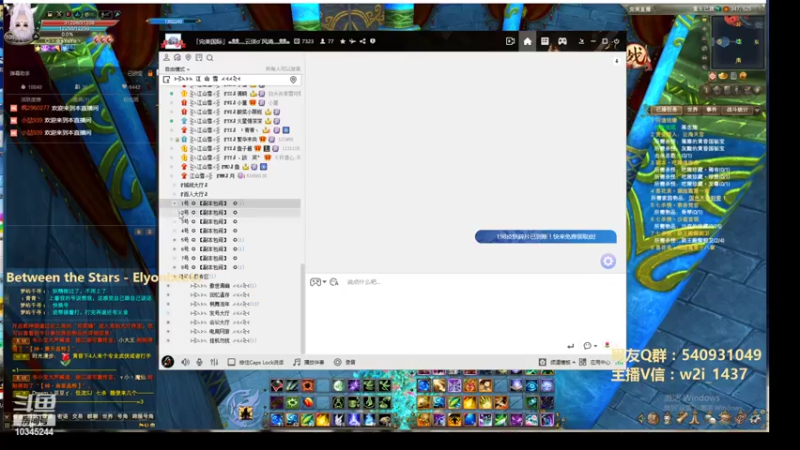Open the speaking mode dropdown
Screen dimensions: 800x450
click(177, 69)
